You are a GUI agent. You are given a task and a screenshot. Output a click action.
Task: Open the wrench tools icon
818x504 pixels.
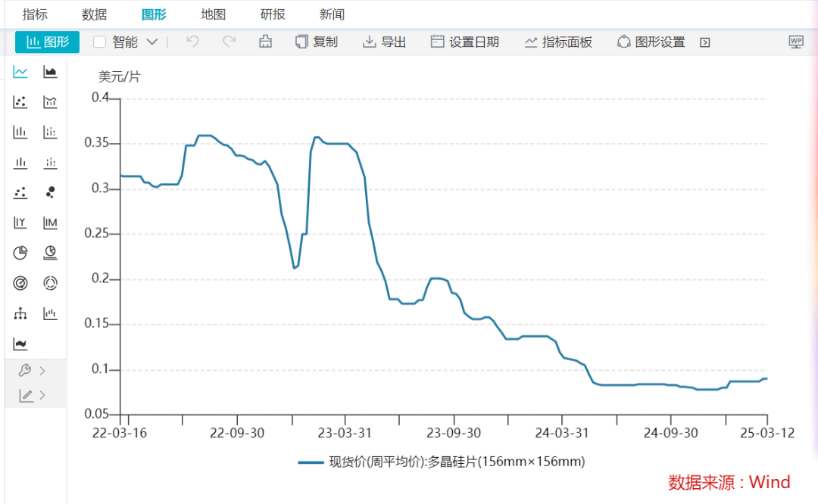point(24,371)
